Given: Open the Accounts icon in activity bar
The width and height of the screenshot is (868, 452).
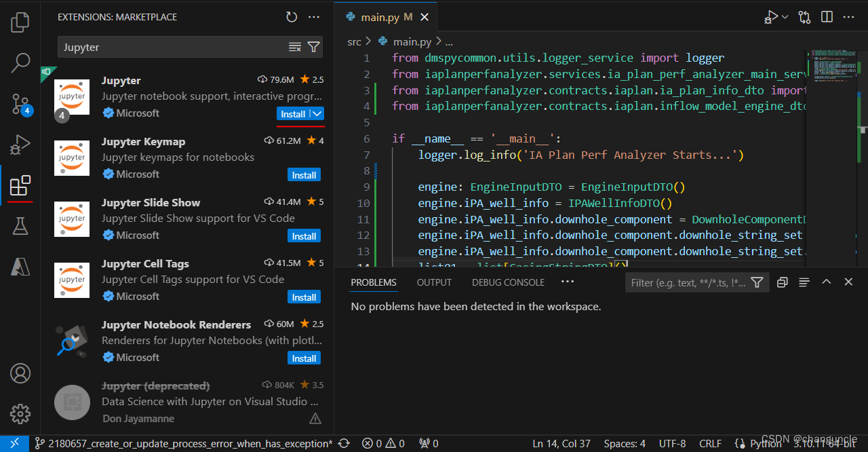Looking at the screenshot, I should (x=20, y=373).
